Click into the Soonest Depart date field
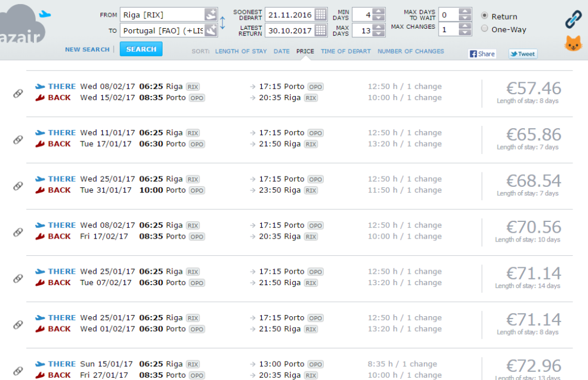This screenshot has width=588, height=380. (x=289, y=14)
